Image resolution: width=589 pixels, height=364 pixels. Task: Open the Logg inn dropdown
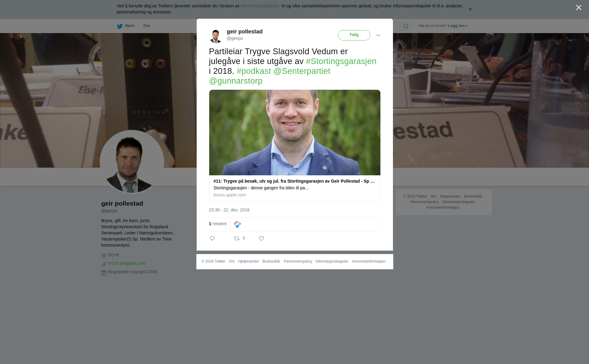click(458, 26)
